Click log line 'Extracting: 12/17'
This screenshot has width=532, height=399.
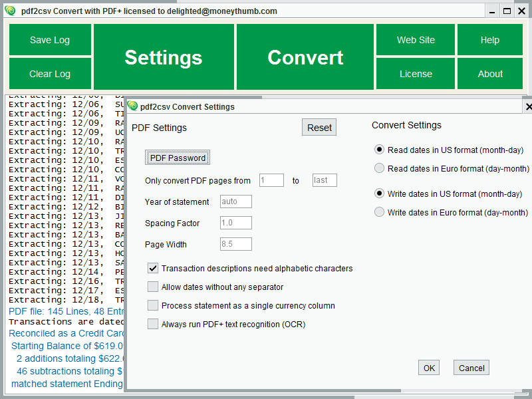(x=66, y=291)
